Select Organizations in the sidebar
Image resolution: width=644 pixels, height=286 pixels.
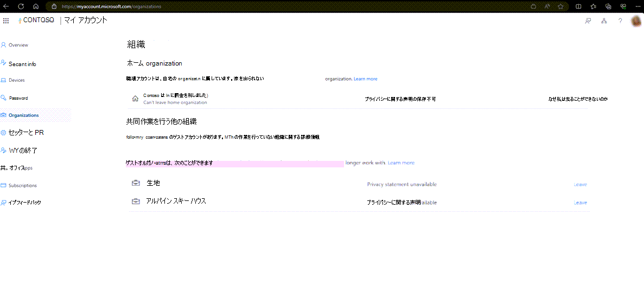pos(35,115)
